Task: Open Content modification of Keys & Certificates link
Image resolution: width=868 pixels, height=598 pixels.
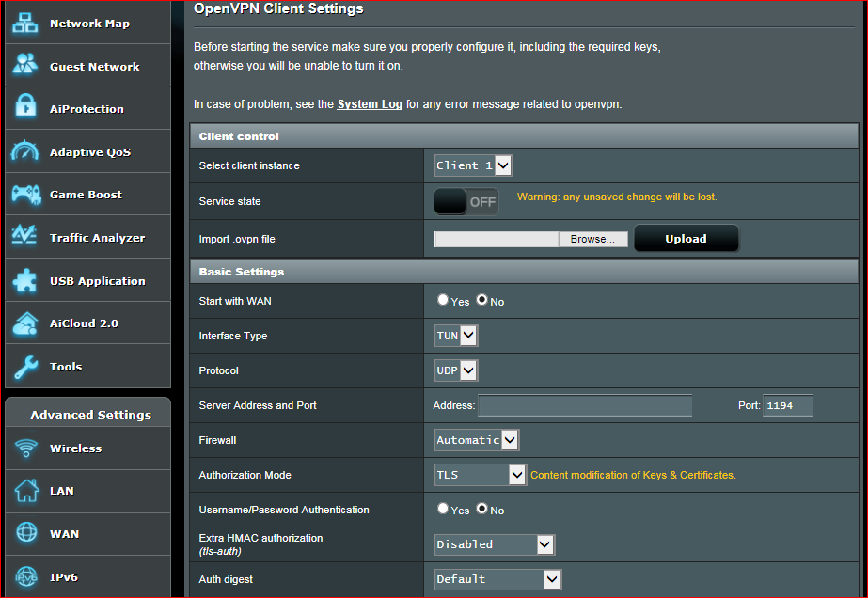Action: (633, 475)
